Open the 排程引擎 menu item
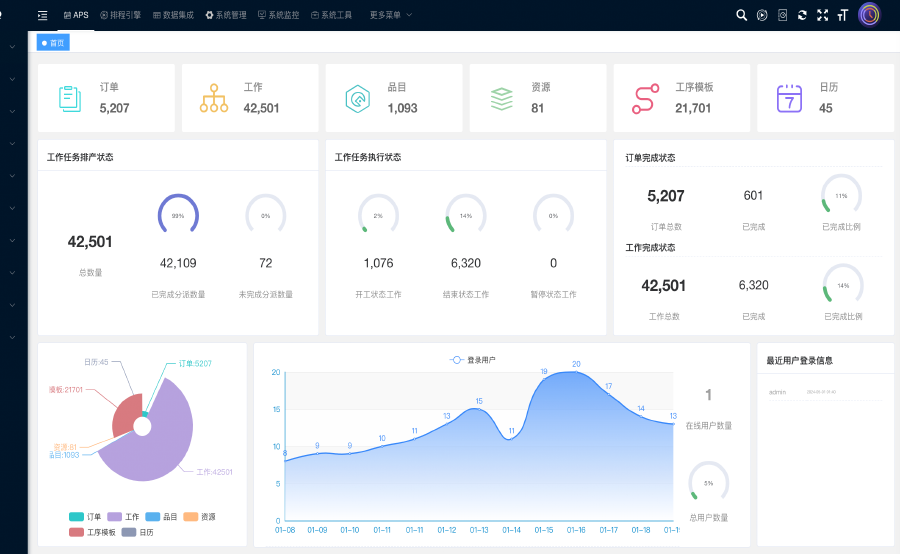 pyautogui.click(x=120, y=15)
